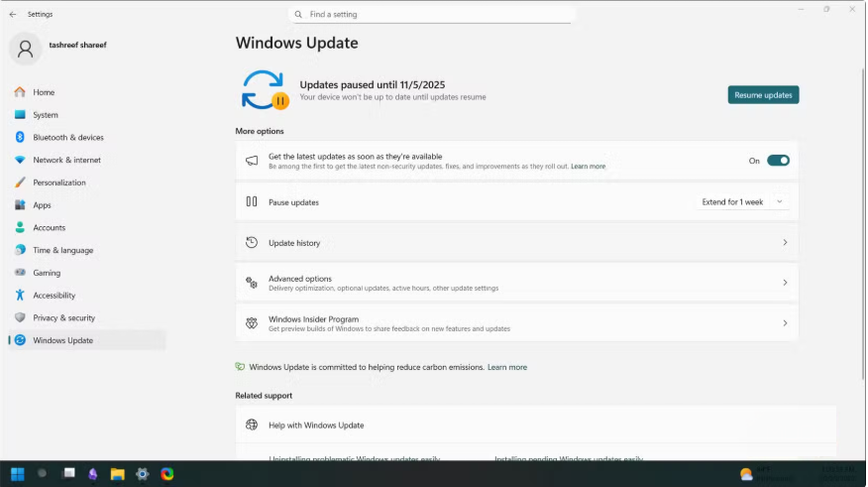868x487 pixels.
Task: Select the Time & language label
Action: [x=63, y=250]
